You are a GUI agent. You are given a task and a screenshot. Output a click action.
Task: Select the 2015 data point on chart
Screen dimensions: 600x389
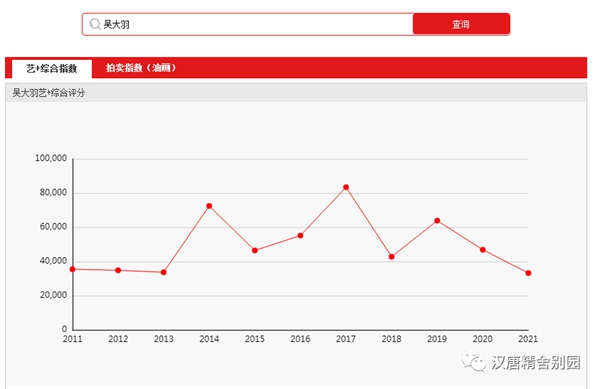[255, 251]
